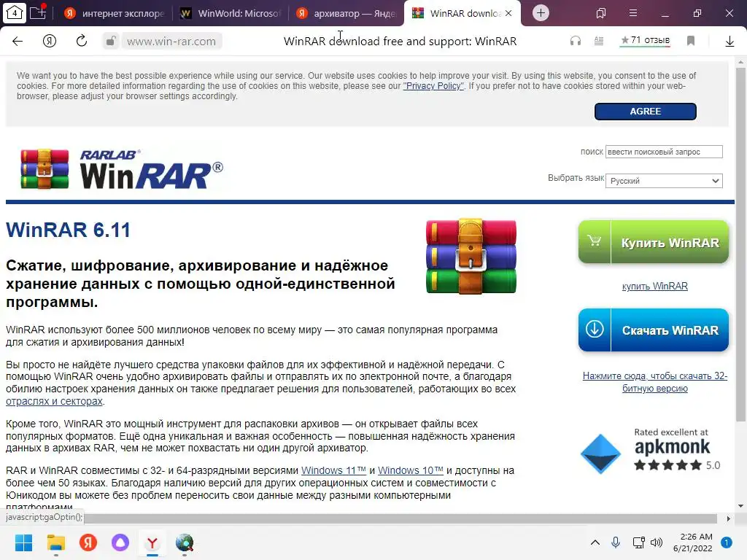
Task: Open the clock showing 2:26 AM
Action: pyautogui.click(x=692, y=542)
